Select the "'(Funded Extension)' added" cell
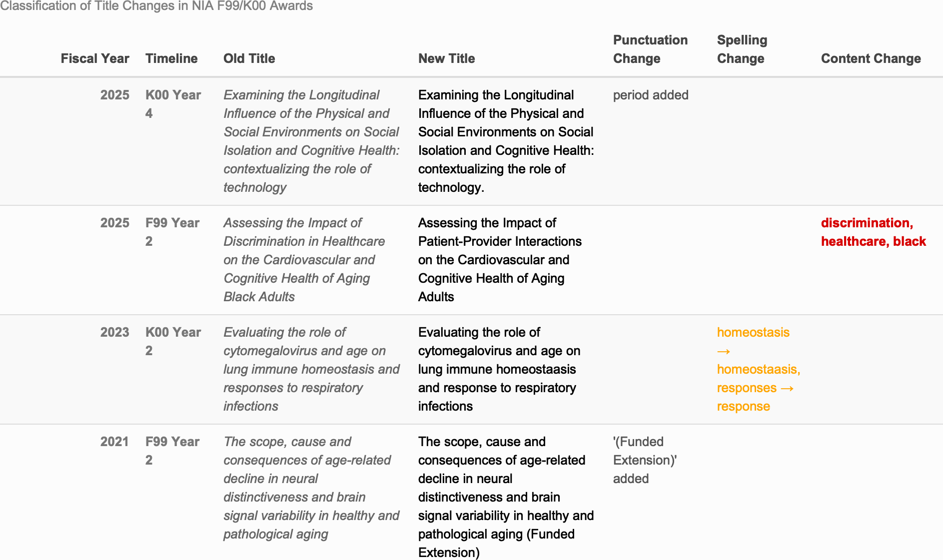 (x=645, y=460)
